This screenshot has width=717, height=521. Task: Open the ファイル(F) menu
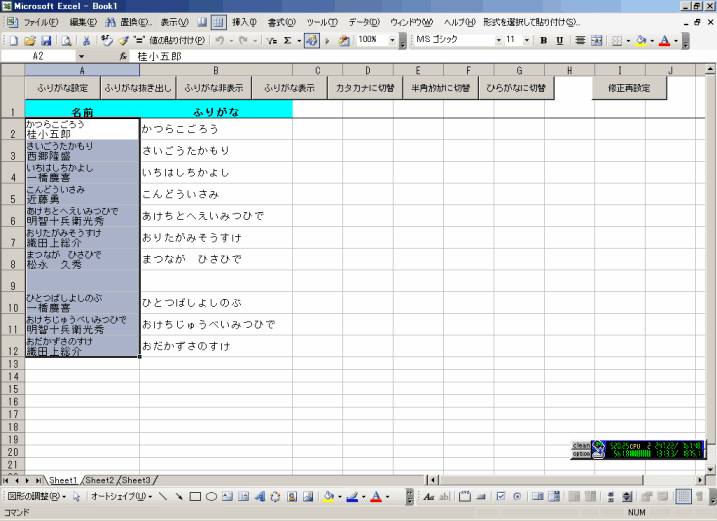pos(41,22)
